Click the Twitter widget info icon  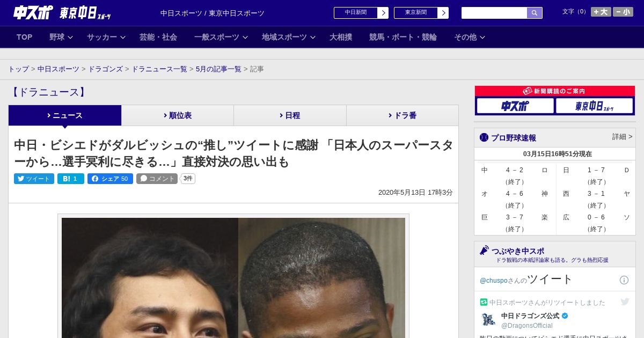[624, 280]
